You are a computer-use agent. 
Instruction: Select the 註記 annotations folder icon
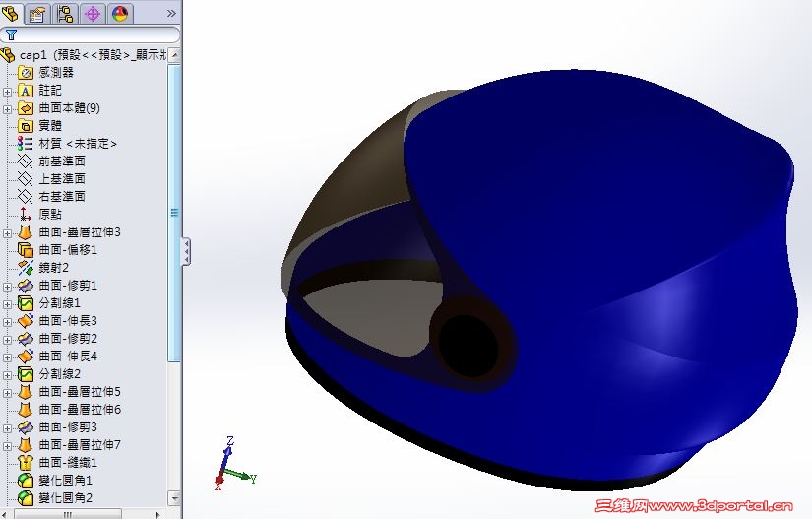26,91
